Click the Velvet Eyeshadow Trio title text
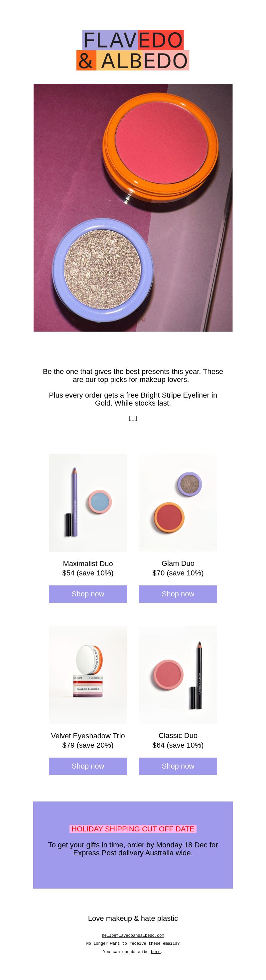The height and width of the screenshot is (980, 266). (x=88, y=736)
